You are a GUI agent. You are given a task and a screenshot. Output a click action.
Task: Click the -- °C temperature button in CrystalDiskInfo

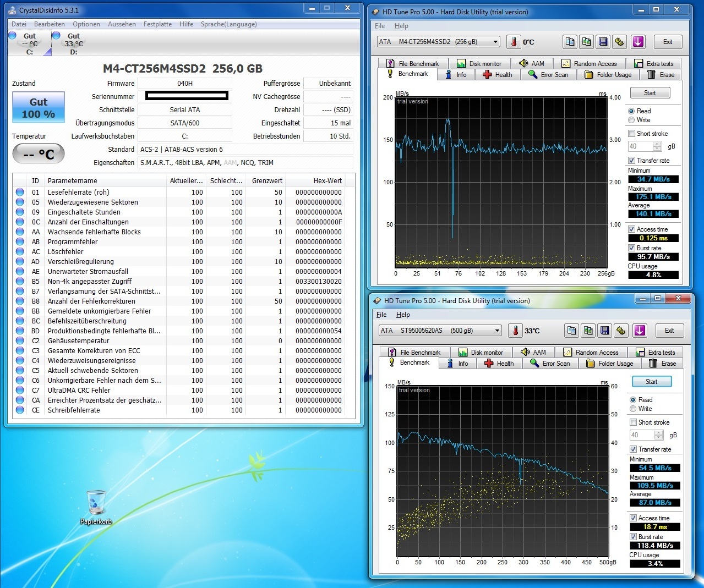[39, 155]
